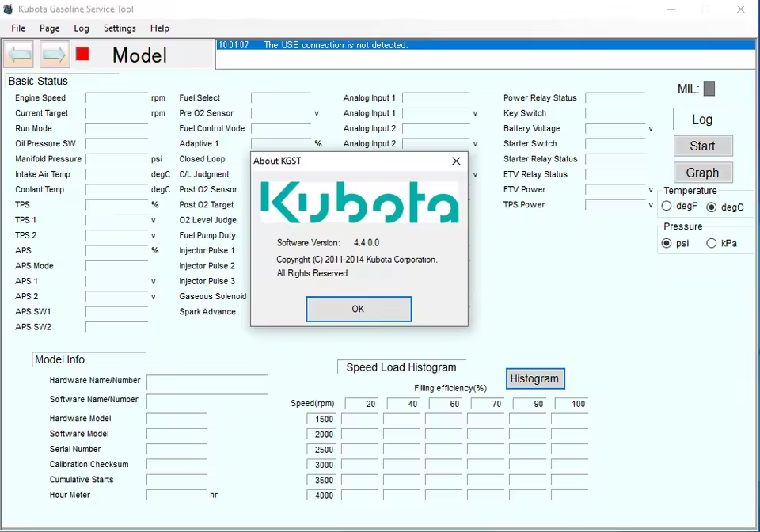
Task: Click the Key Switch value field
Action: pyautogui.click(x=615, y=113)
